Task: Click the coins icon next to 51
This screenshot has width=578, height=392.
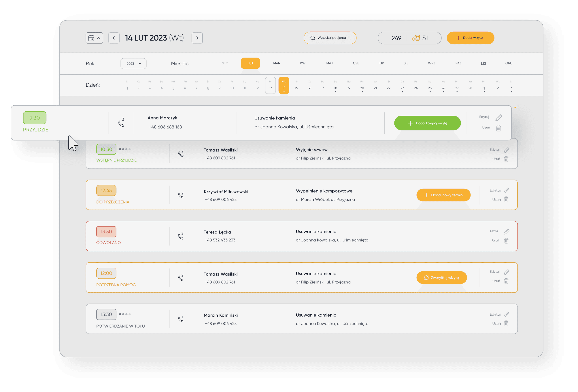Action: pyautogui.click(x=416, y=38)
